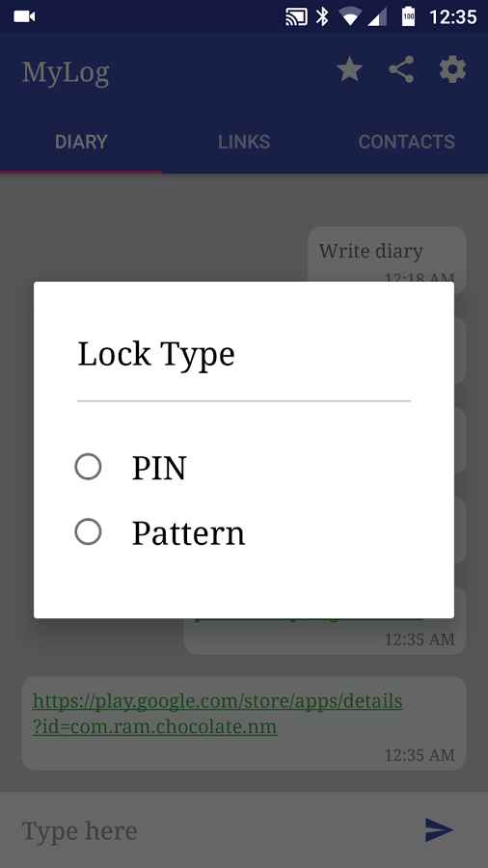Switch to the CONTACTS tab
The height and width of the screenshot is (868, 488).
[406, 143]
